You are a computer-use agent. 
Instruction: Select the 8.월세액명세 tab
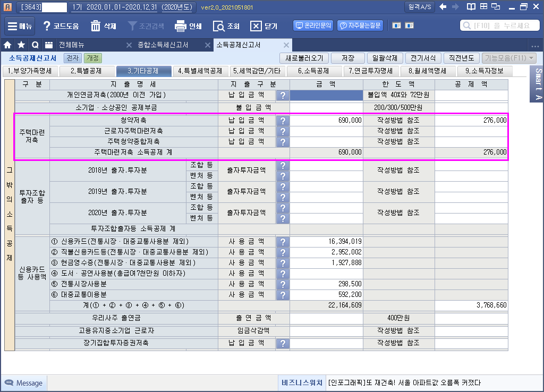point(428,71)
